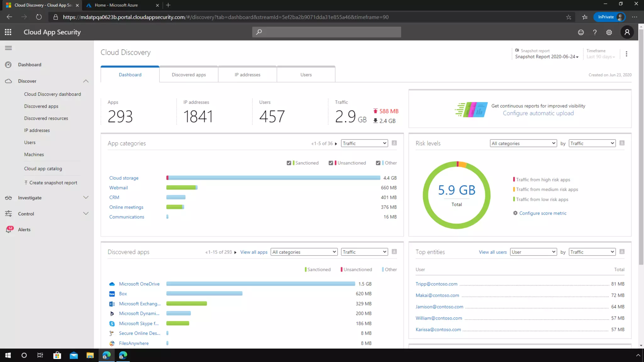Click Configure automatic upload link

click(x=538, y=113)
